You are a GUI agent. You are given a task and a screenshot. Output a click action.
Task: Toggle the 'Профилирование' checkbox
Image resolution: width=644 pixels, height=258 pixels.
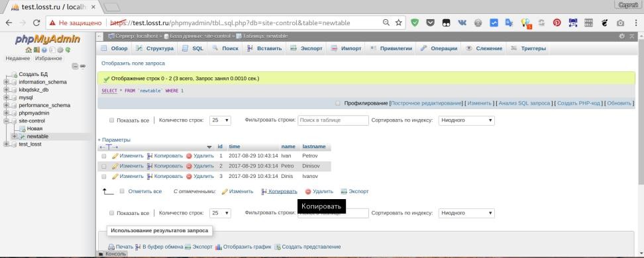pyautogui.click(x=338, y=103)
